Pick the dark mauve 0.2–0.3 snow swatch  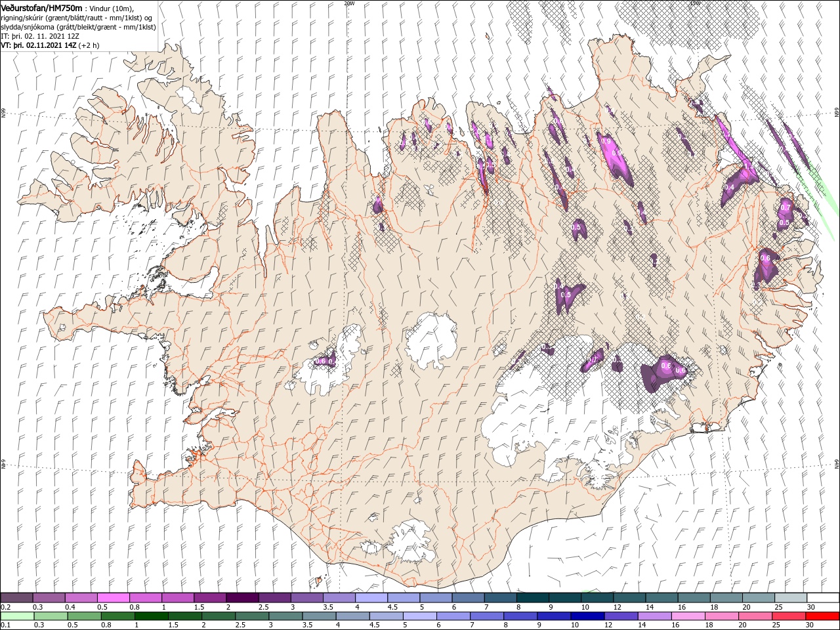click(x=16, y=598)
